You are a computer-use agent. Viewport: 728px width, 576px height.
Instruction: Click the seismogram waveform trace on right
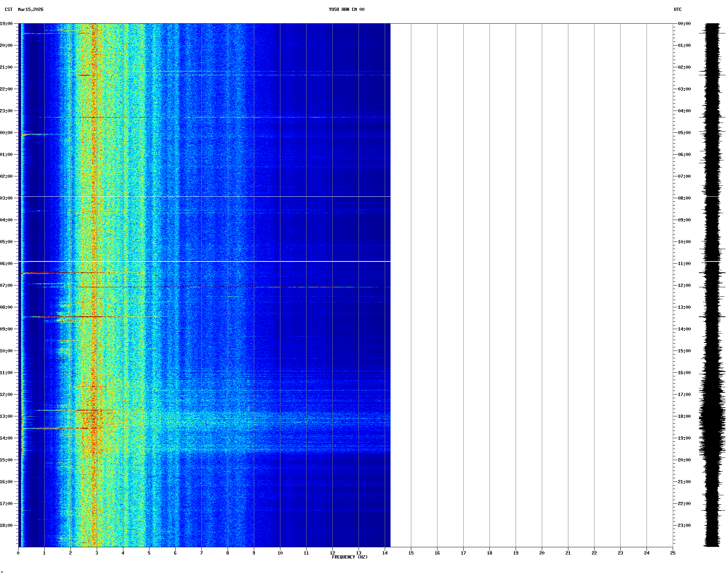tap(712, 284)
